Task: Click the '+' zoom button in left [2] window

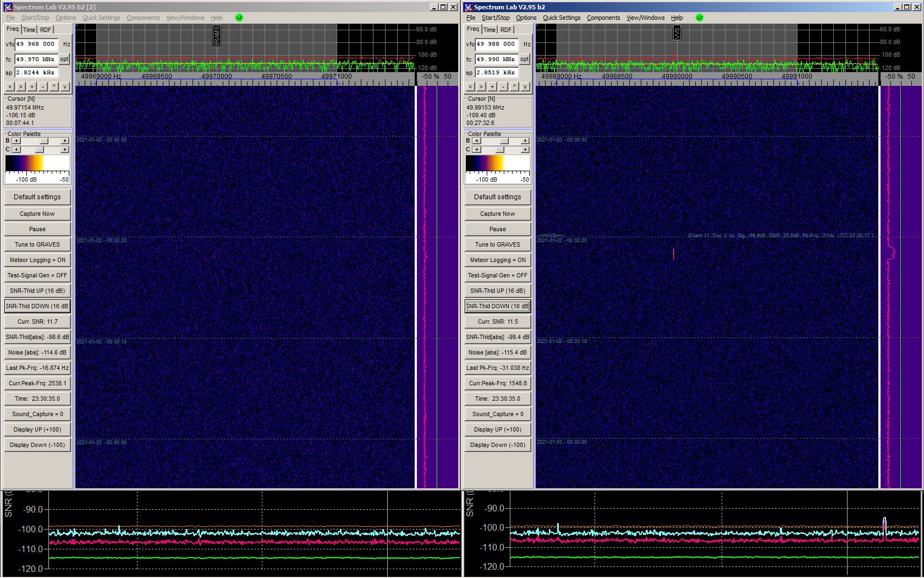Action: (32, 86)
